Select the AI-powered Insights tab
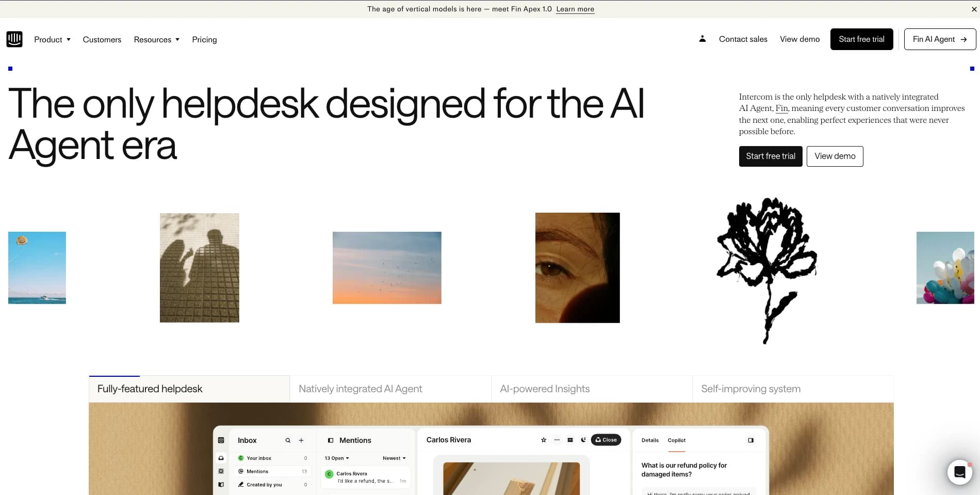980x495 pixels. point(545,389)
